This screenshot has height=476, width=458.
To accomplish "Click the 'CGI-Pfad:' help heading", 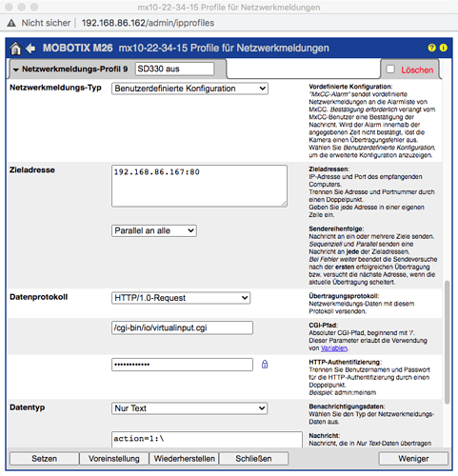I will pos(324,326).
